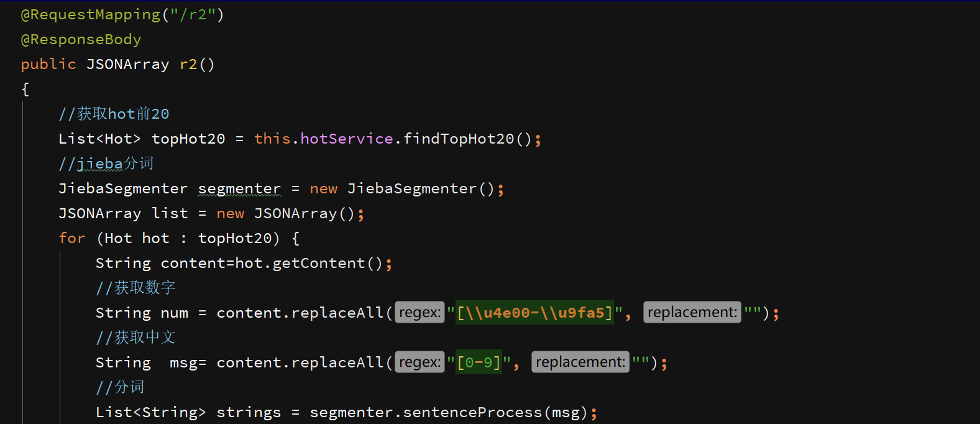980x424 pixels.
Task: Click the num variable name
Action: point(174,313)
